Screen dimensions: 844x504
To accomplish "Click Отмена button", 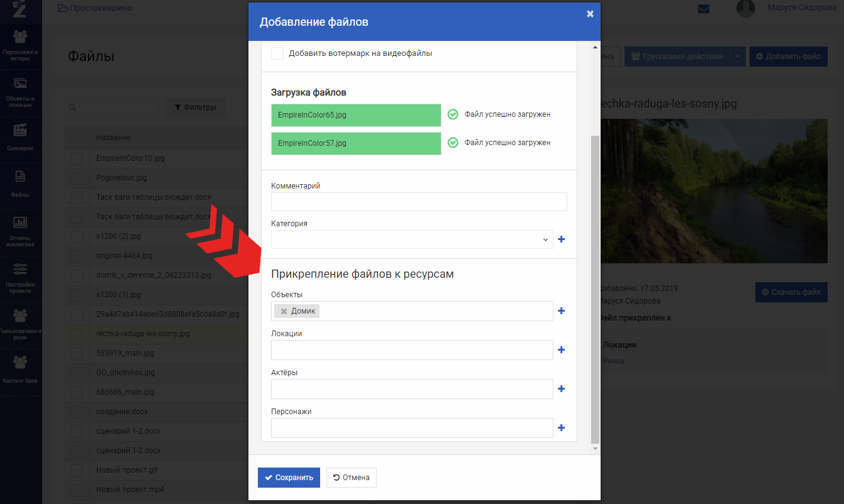I will point(352,478).
